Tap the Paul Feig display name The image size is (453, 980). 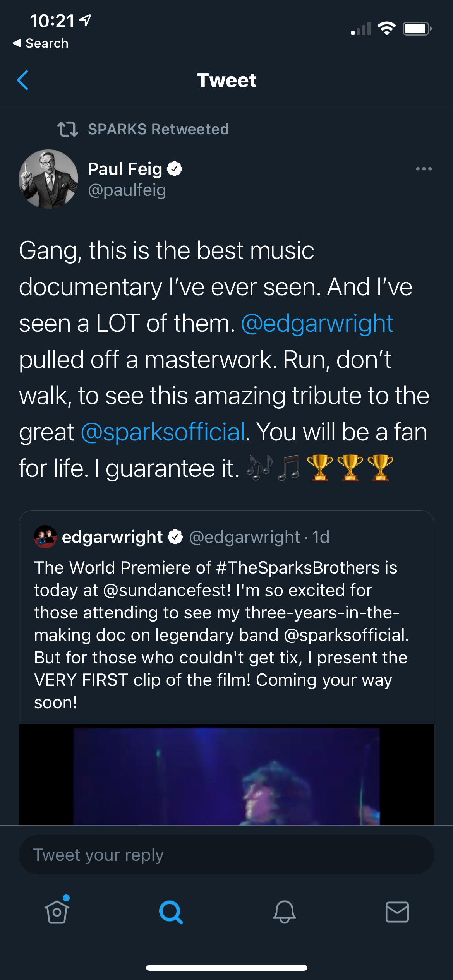click(125, 169)
